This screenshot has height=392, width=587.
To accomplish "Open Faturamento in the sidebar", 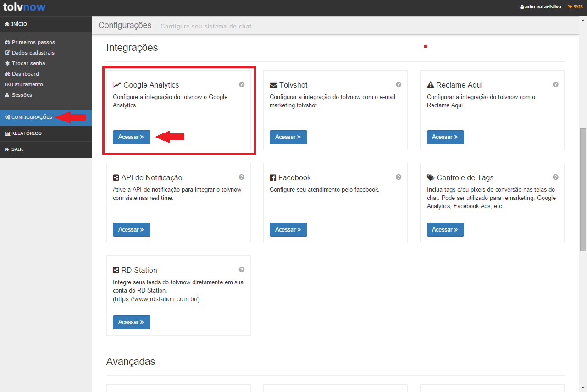I will [x=24, y=84].
